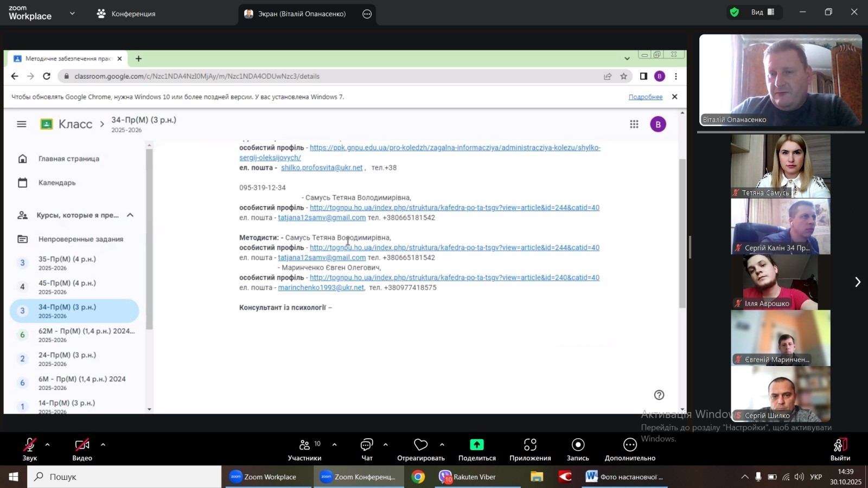Open the Participants list
The width and height of the screenshot is (868, 488).
tap(304, 449)
